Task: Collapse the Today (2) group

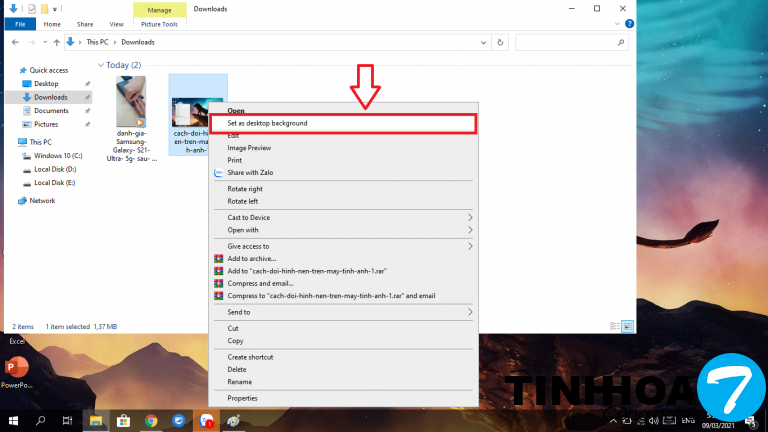Action: pyautogui.click(x=102, y=65)
